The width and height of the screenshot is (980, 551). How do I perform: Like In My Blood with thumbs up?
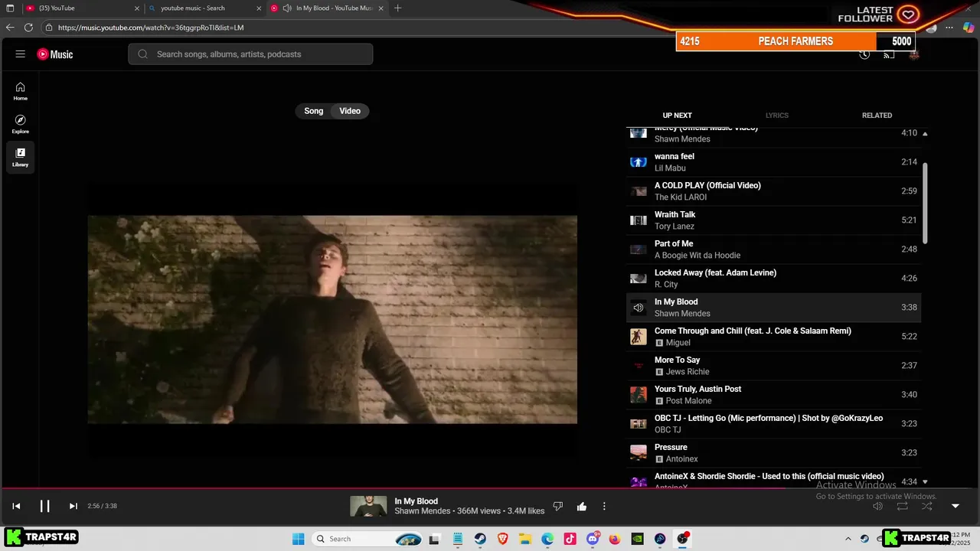(582, 506)
